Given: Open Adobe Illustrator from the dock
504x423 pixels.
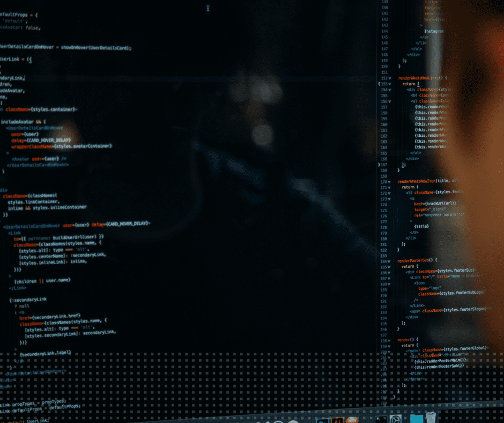Looking at the screenshot, I should tap(337, 420).
